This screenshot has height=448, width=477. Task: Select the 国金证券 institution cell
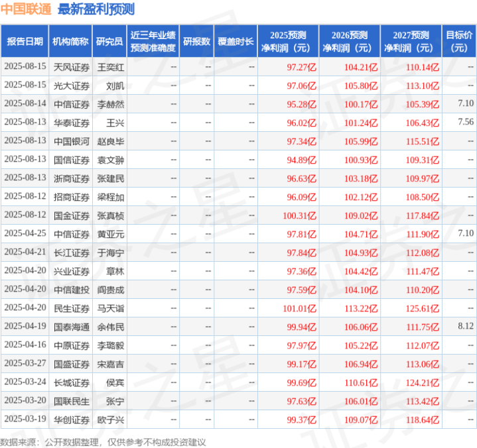coord(72,215)
